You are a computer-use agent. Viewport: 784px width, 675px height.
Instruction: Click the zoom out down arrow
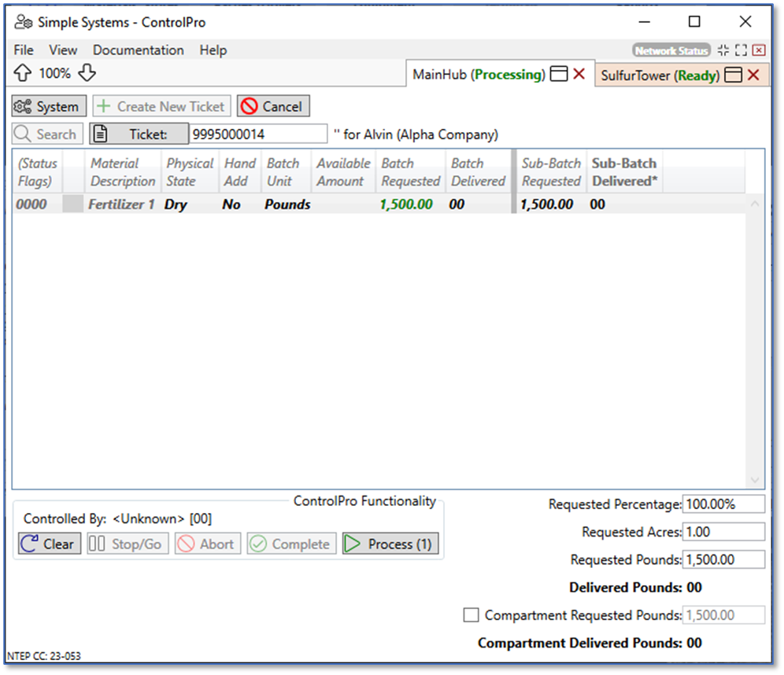[x=87, y=74]
